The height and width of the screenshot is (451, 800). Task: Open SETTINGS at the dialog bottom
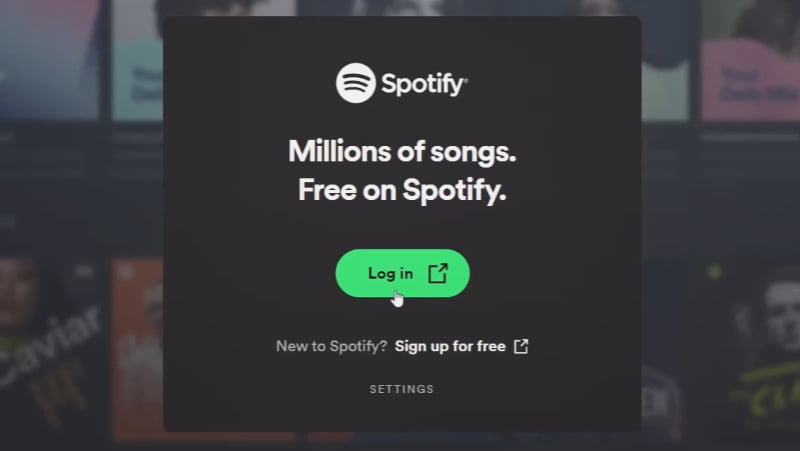click(402, 389)
